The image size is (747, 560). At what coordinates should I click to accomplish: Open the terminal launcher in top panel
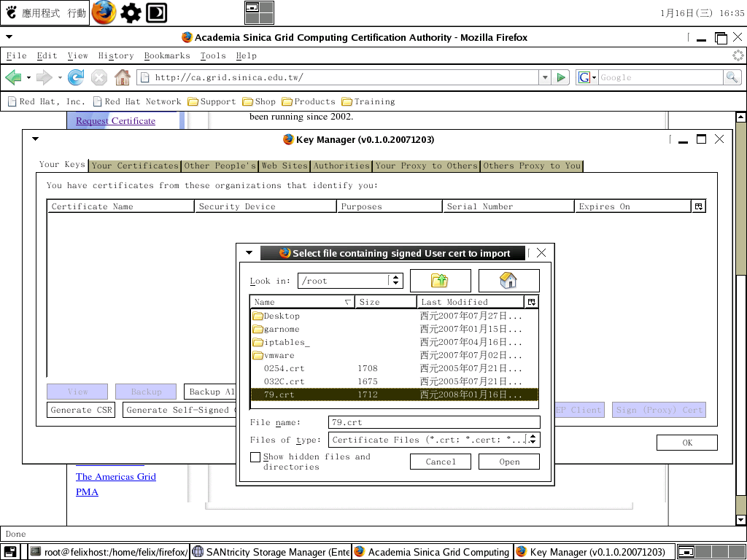(156, 13)
